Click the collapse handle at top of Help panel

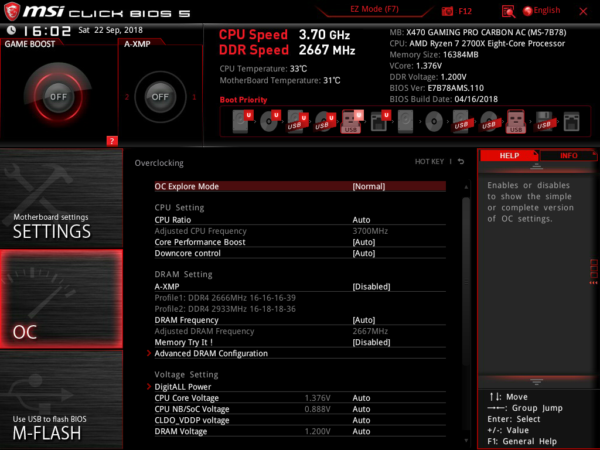(536, 166)
